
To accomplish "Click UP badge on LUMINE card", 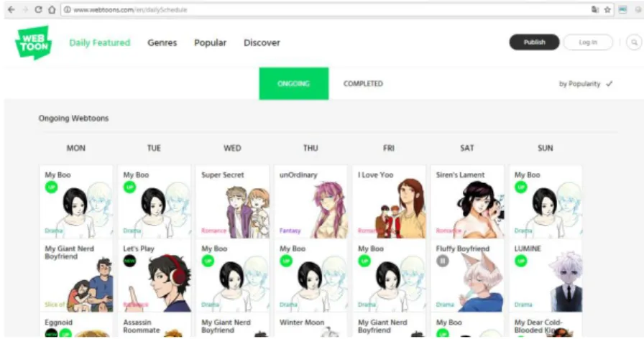I will [x=521, y=261].
